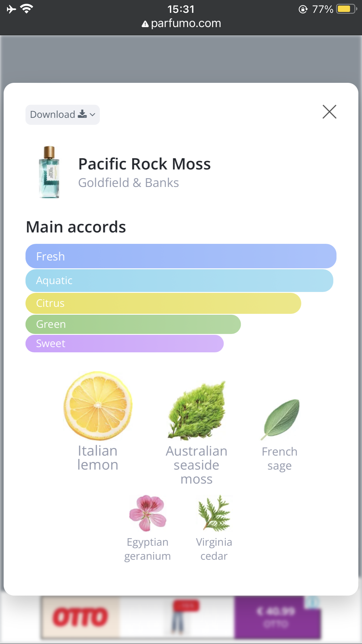This screenshot has height=644, width=362.
Task: Tap the Wi-Fi status icon
Action: [27, 9]
